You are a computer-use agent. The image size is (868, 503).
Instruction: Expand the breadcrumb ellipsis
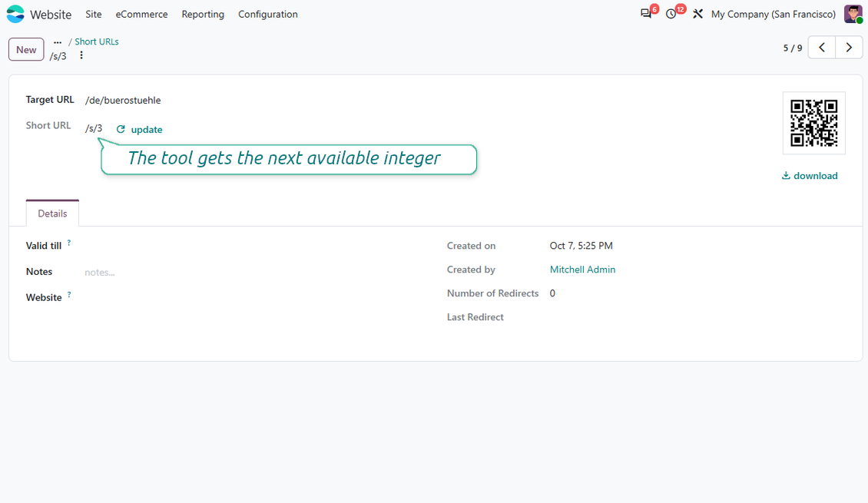(58, 42)
